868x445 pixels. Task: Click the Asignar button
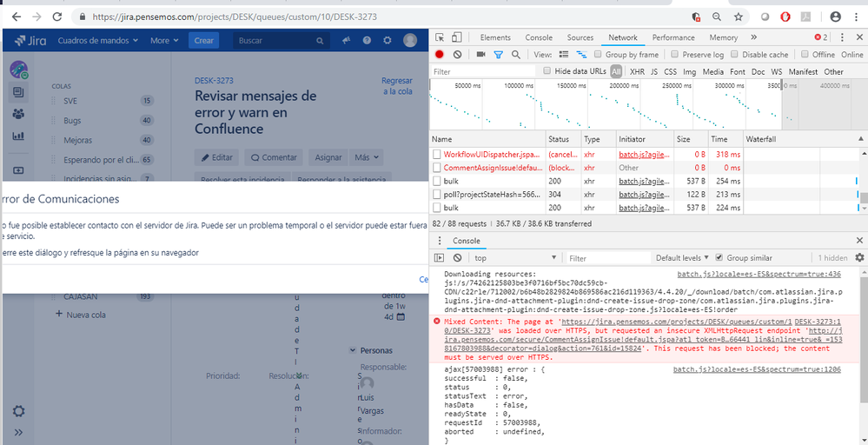328,157
